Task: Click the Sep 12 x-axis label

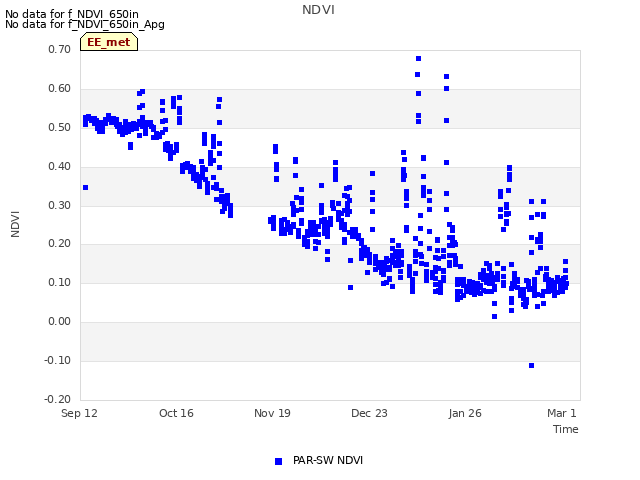Action: click(79, 413)
